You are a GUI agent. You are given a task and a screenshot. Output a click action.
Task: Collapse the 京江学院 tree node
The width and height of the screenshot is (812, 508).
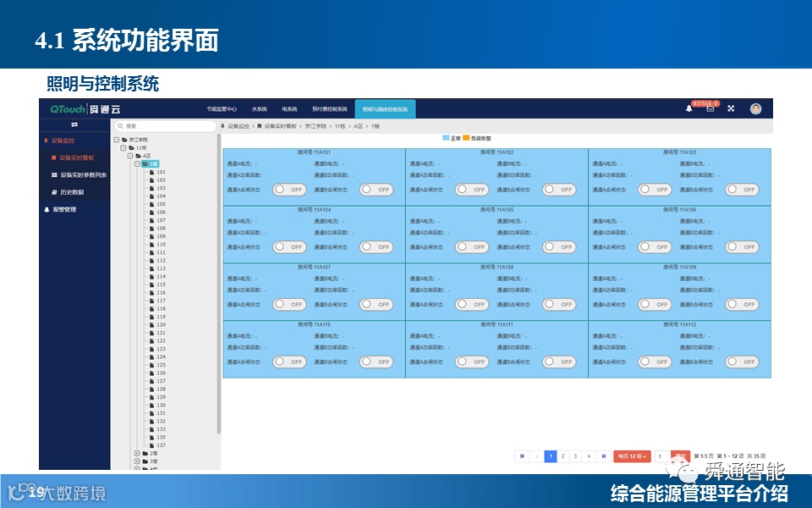117,140
